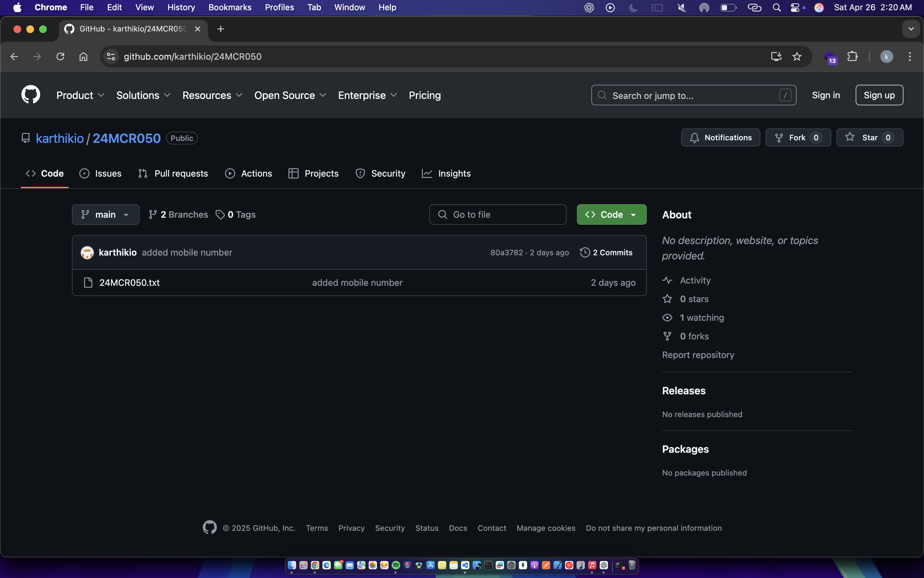Click the Notifications bell button

pos(721,138)
